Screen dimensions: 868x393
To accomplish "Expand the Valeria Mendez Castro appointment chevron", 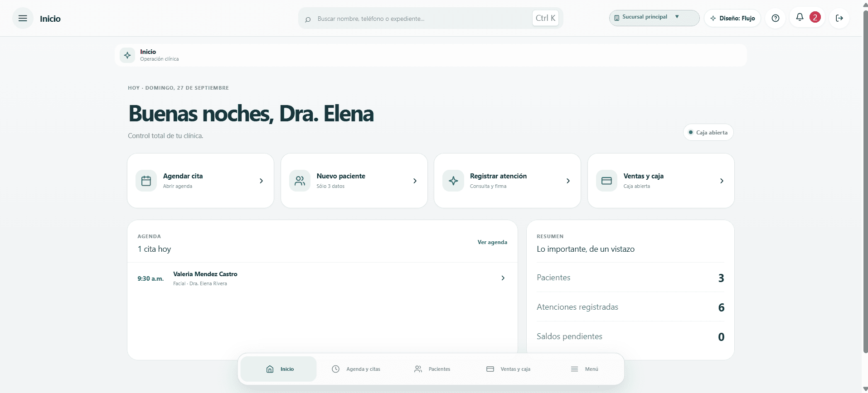I will tap(503, 278).
